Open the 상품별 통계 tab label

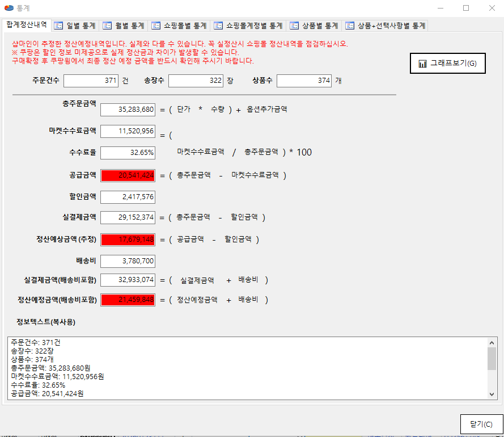[x=320, y=26]
